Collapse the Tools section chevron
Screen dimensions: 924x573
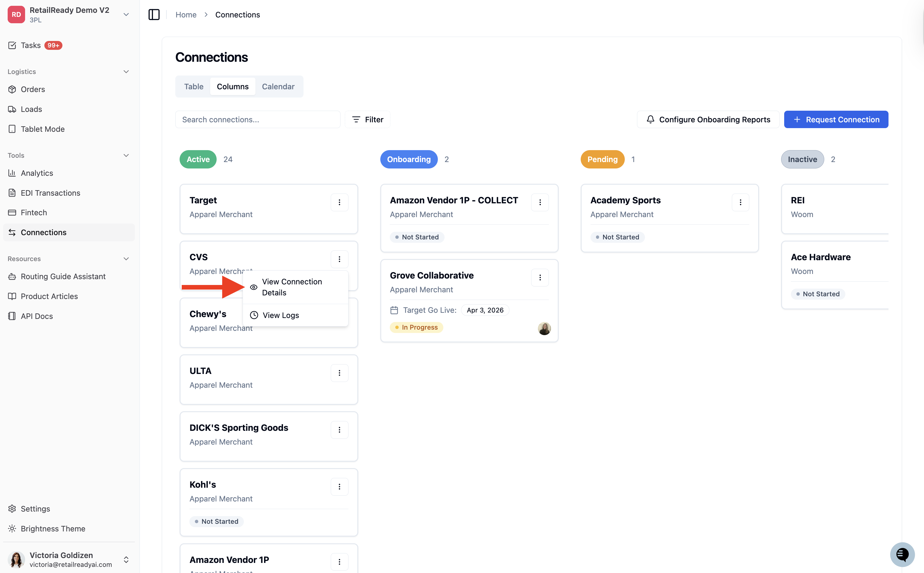pyautogui.click(x=126, y=155)
